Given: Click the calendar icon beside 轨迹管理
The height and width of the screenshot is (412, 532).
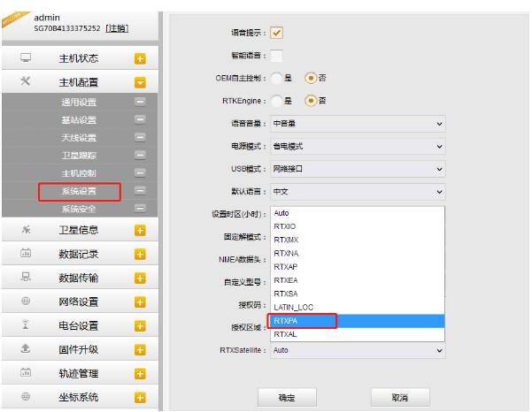Looking at the screenshot, I should 26,372.
